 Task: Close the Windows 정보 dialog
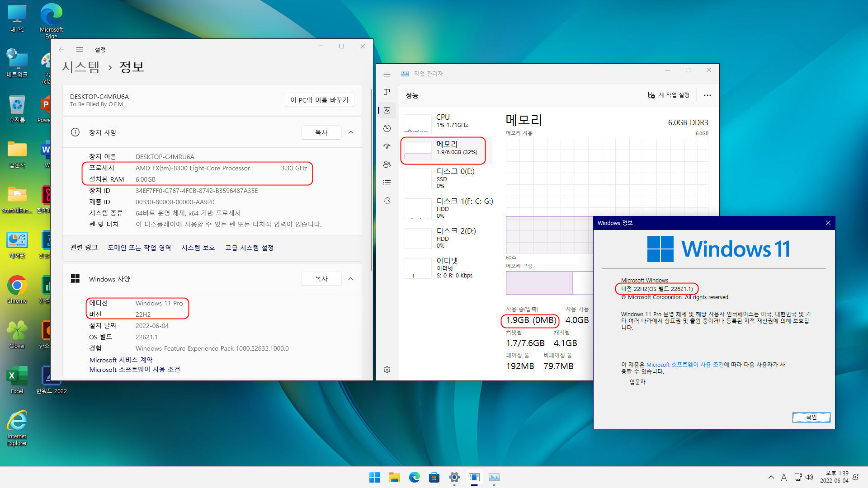(x=828, y=223)
